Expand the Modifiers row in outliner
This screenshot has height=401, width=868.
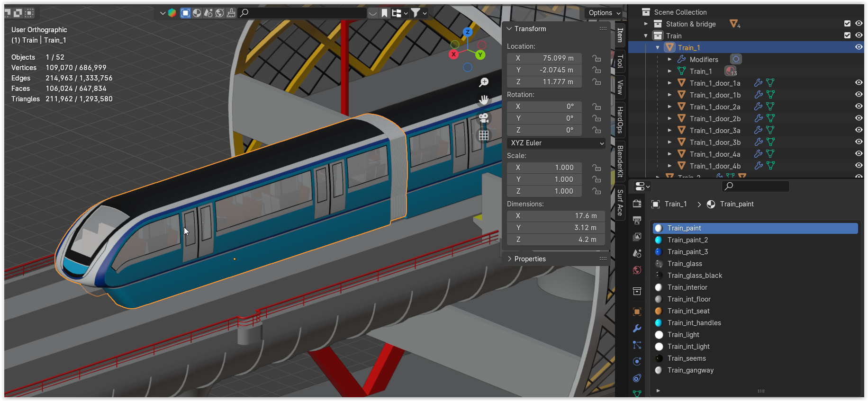(x=669, y=59)
